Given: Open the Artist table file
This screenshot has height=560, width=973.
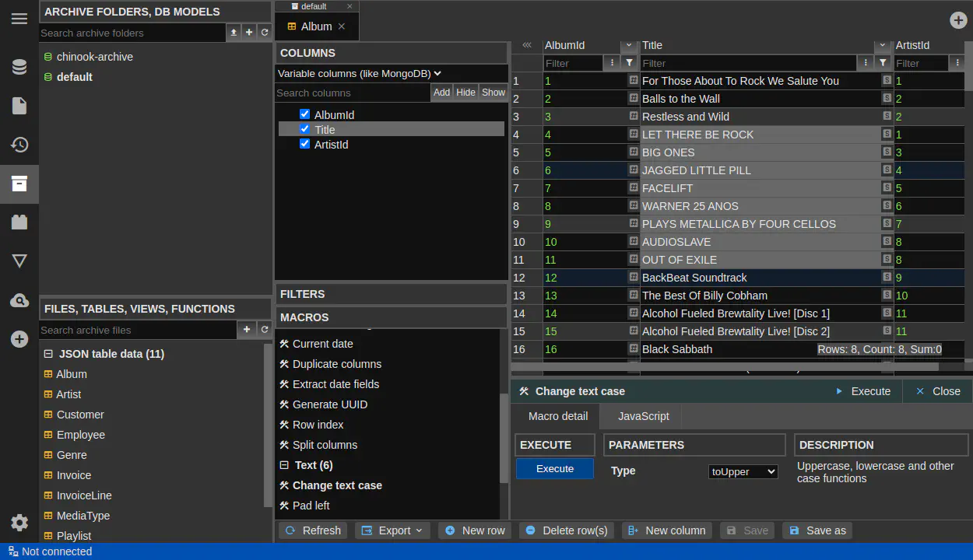Looking at the screenshot, I should 68,394.
